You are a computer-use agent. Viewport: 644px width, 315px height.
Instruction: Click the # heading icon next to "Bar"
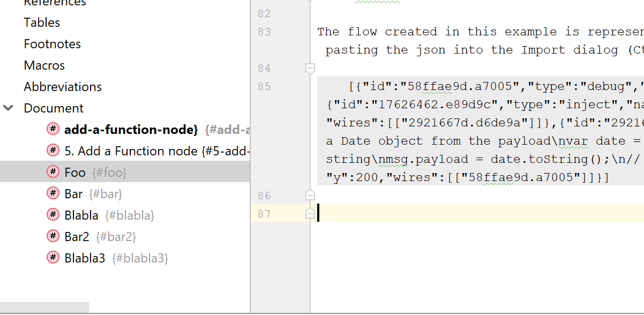click(53, 193)
